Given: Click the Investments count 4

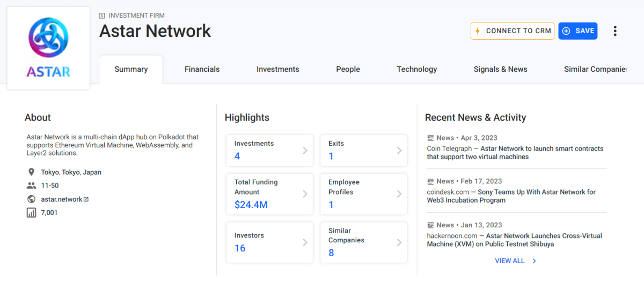Looking at the screenshot, I should (237, 157).
